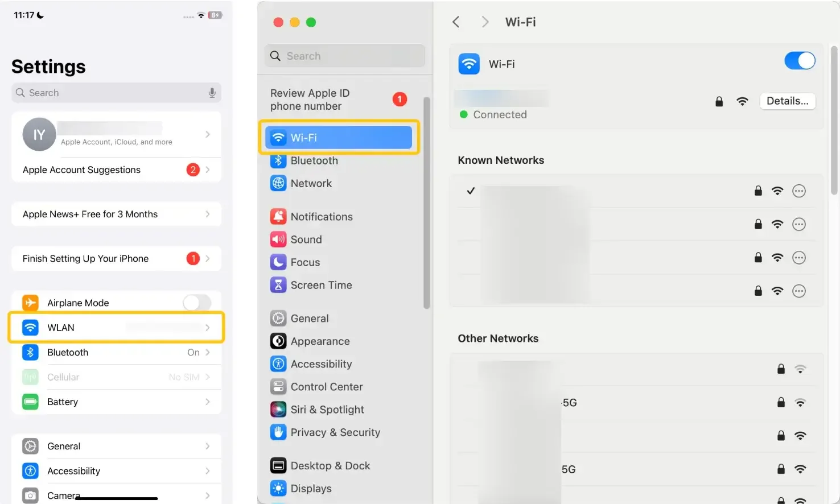840x504 pixels.
Task: Open more options for second known network
Action: 799,224
